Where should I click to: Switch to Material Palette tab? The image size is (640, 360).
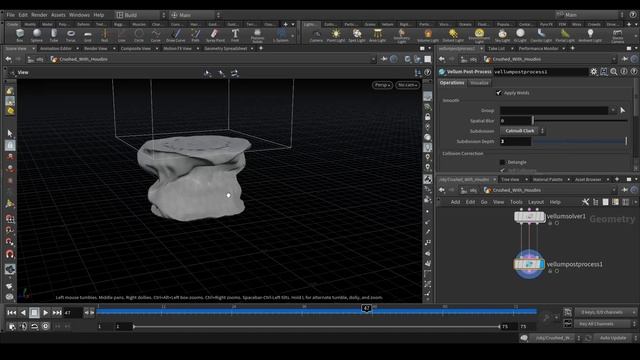(x=548, y=180)
